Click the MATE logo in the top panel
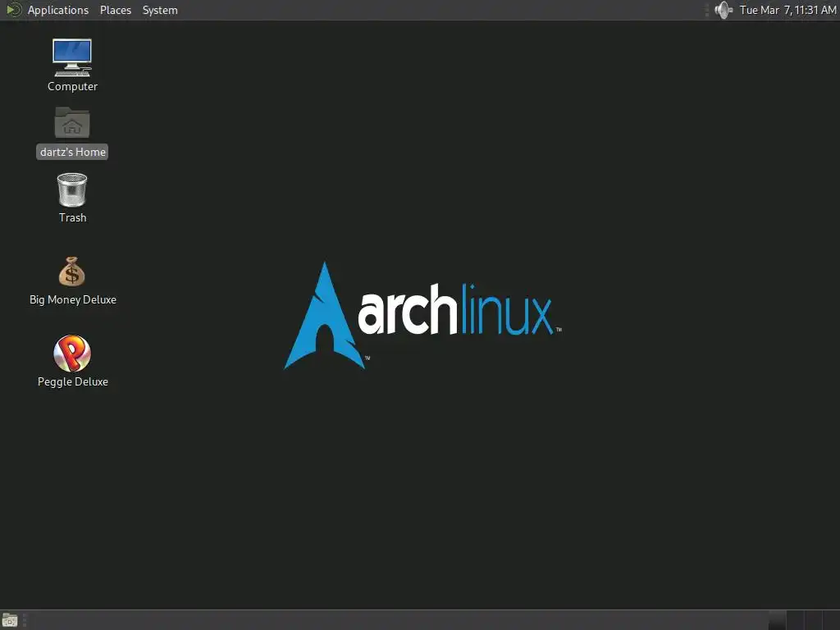This screenshot has height=630, width=840. [x=14, y=10]
